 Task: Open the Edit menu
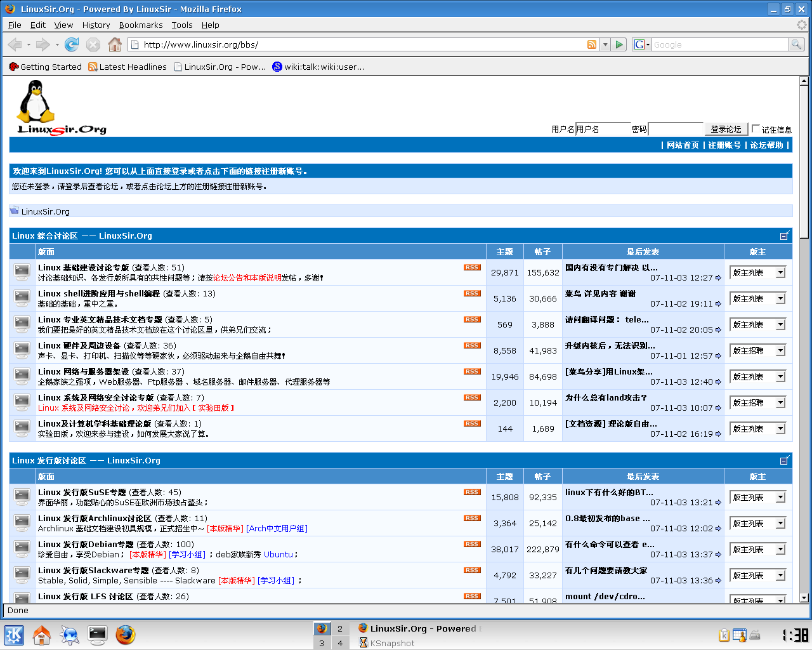click(38, 25)
